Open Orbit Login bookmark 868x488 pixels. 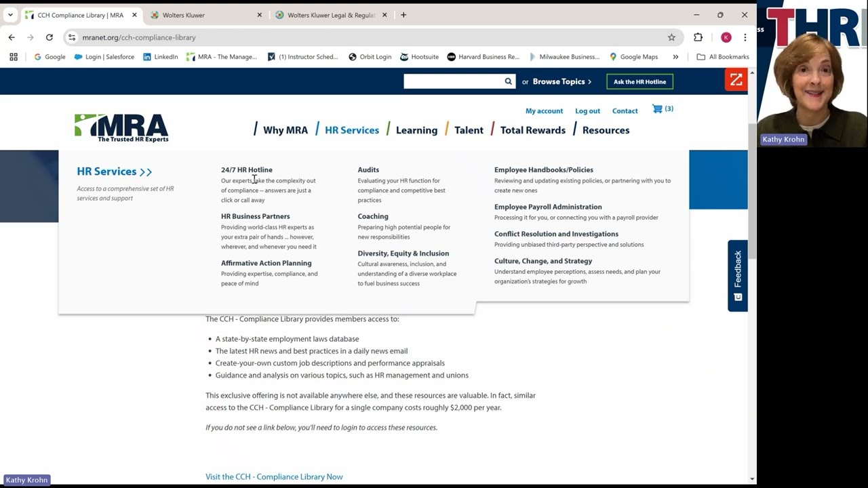point(370,57)
